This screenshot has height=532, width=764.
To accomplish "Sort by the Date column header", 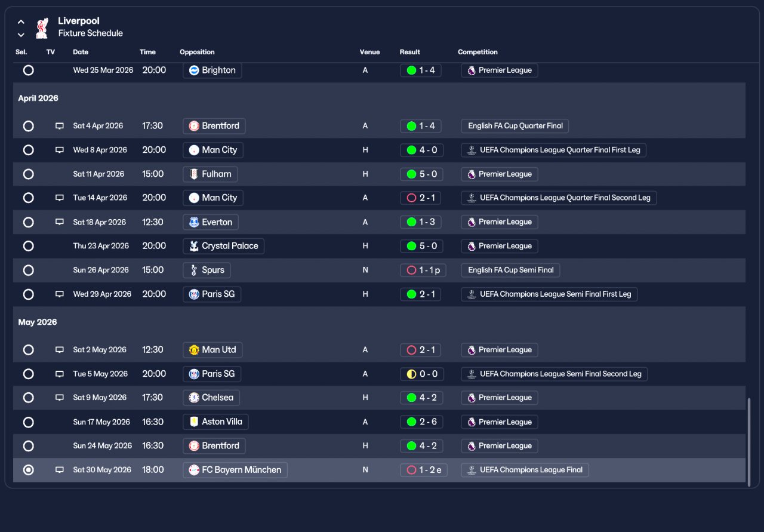I will click(81, 52).
